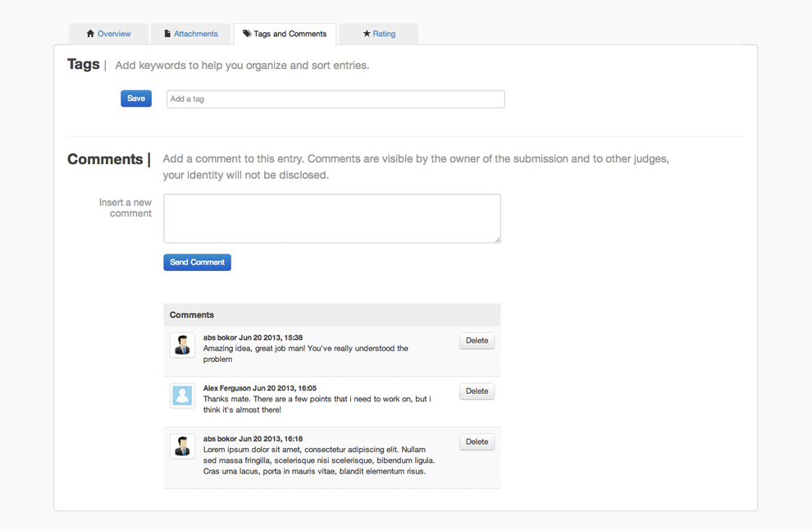Click the comment box resize handle
The image size is (812, 531).
498,240
